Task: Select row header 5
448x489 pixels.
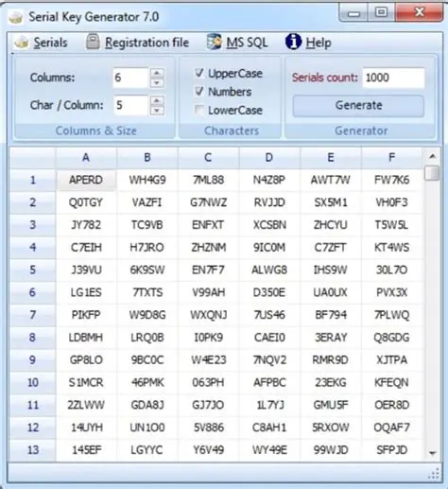Action: (x=32, y=270)
